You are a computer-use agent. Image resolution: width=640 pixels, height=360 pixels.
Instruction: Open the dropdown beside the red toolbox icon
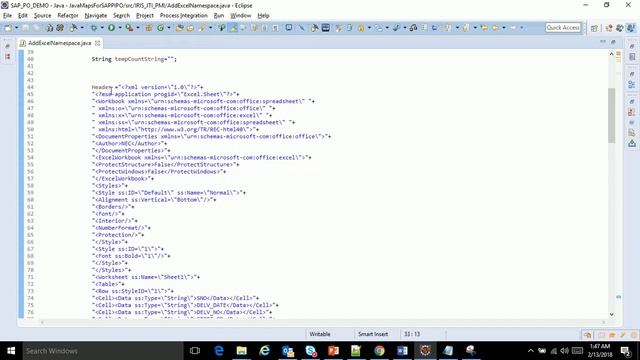pyautogui.click(x=138, y=28)
